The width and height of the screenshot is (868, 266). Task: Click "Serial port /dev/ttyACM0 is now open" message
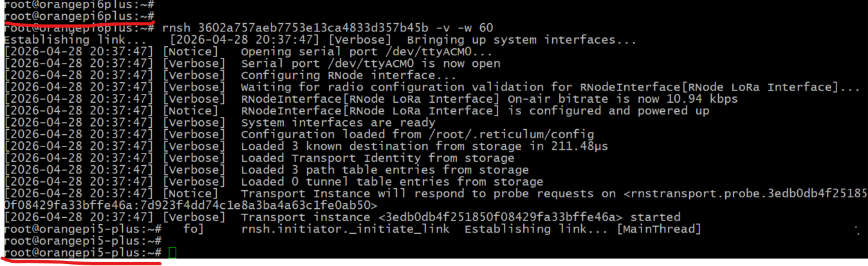click(370, 64)
